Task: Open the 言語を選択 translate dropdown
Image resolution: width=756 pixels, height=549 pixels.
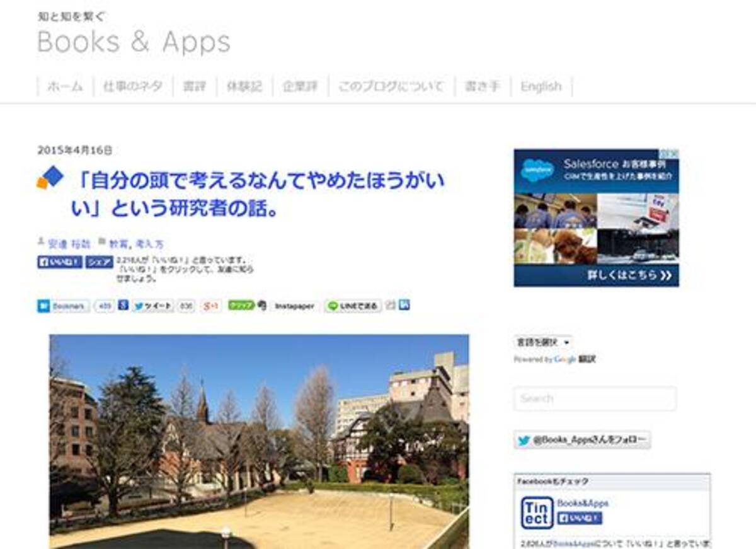Action: point(543,342)
